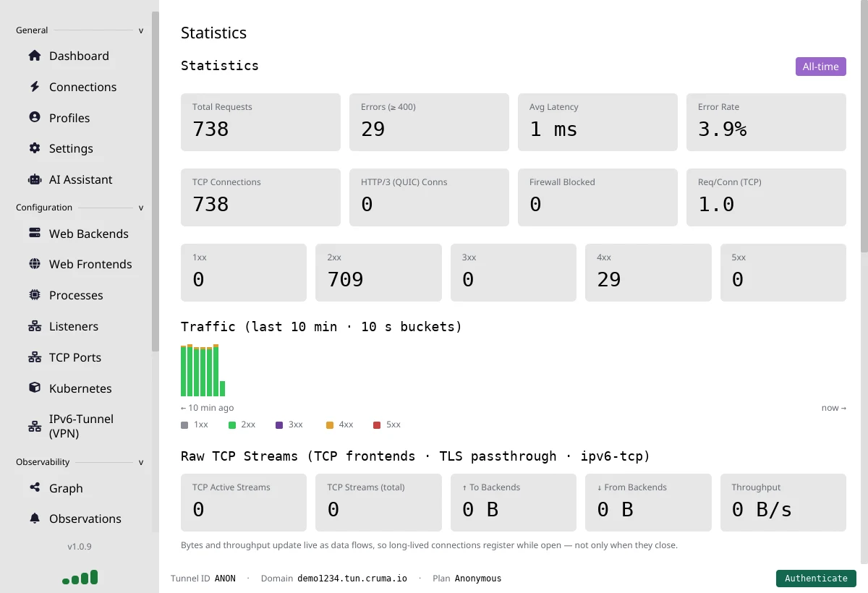Click the Dashboard home icon

(x=35, y=56)
